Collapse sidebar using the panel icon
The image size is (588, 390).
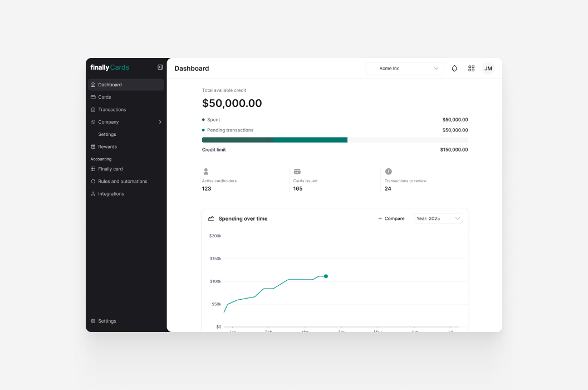click(x=160, y=67)
